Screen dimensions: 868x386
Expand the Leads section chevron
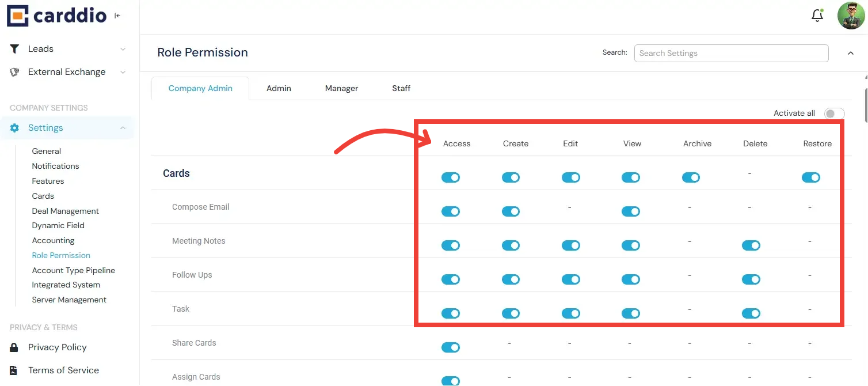tap(123, 48)
